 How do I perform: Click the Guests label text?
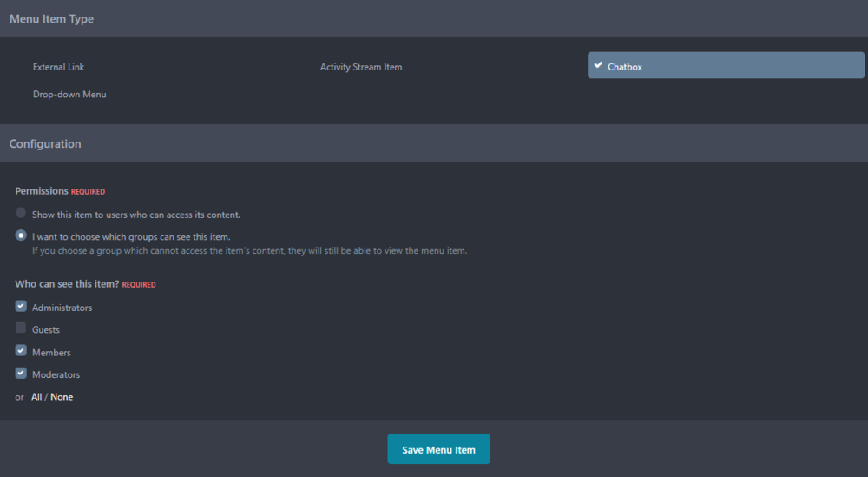click(x=46, y=330)
